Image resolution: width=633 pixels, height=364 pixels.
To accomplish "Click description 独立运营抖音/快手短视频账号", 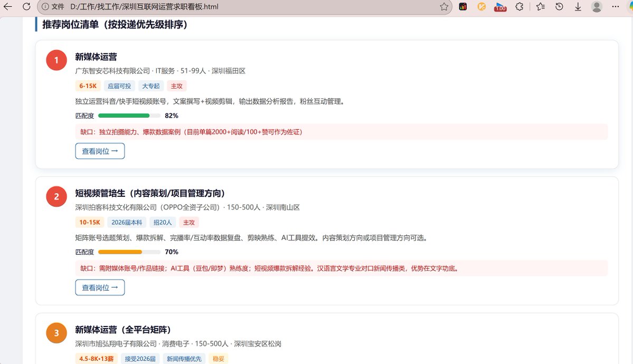I will [211, 101].
